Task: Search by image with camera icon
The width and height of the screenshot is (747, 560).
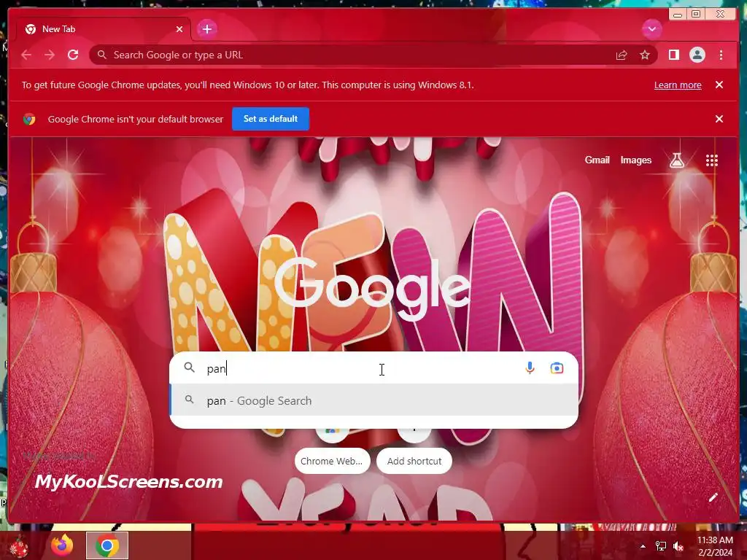Action: [x=557, y=367]
